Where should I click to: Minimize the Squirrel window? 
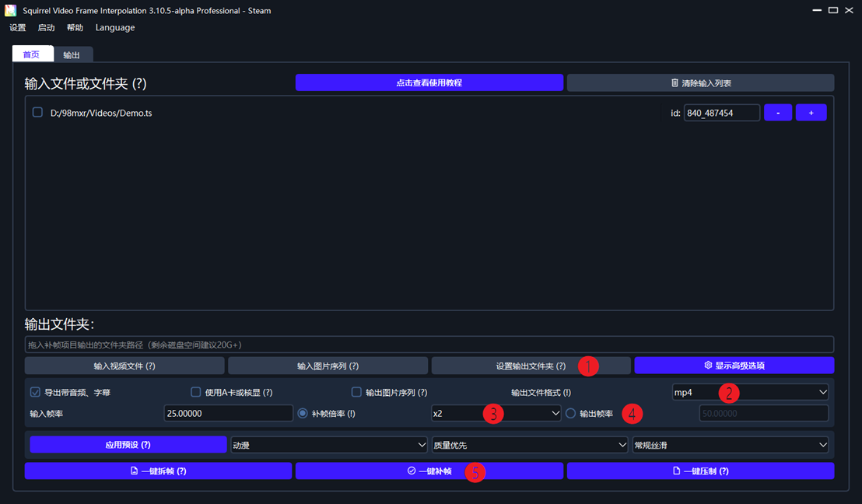(817, 10)
